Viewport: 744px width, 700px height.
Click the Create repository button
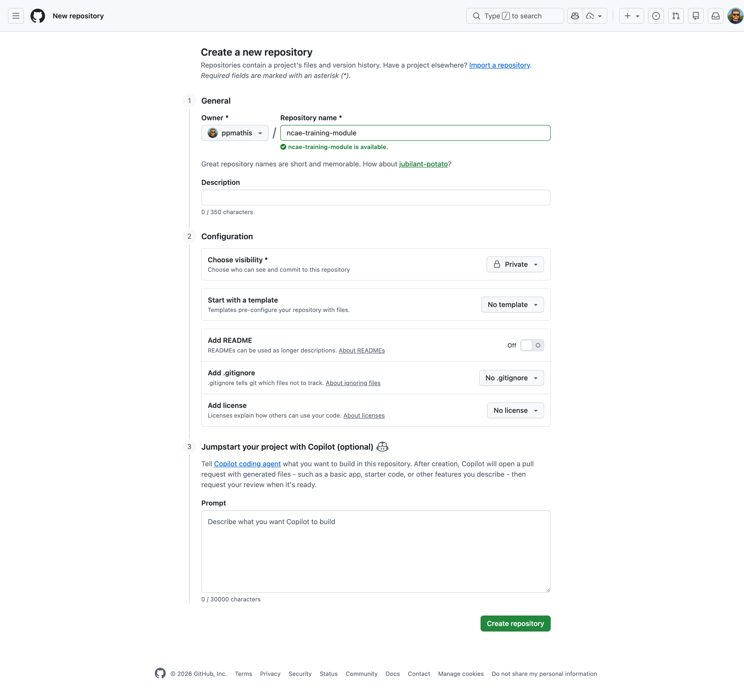515,623
